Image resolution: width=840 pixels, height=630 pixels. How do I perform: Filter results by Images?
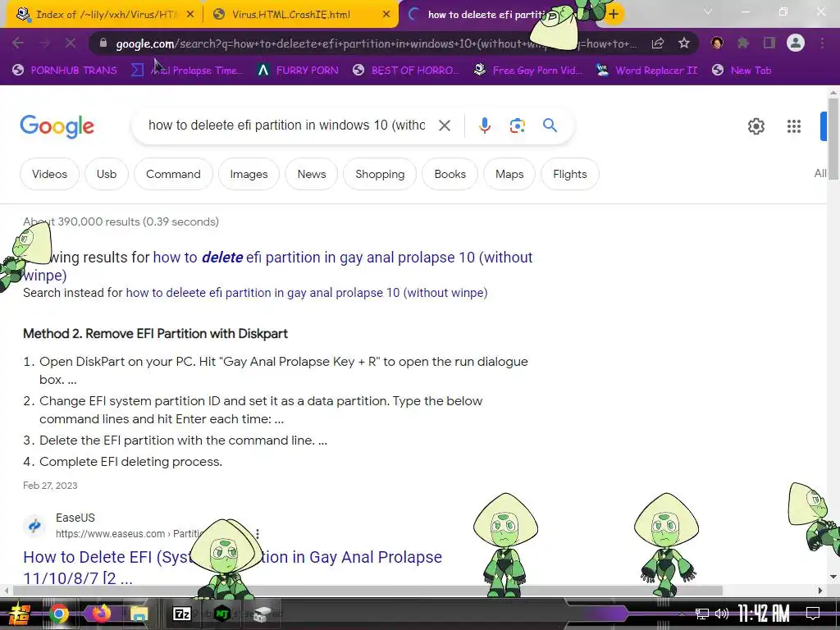coord(249,174)
